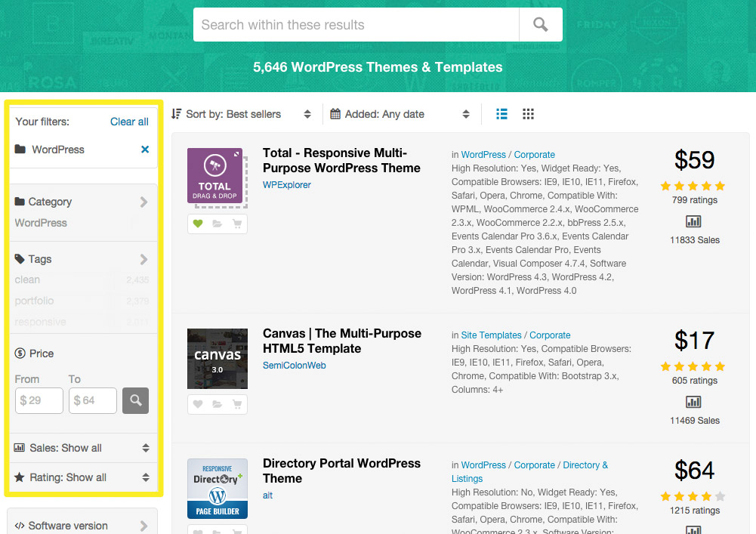Click the price 'To' input field
Viewport: 756px width, 534px height.
93,400
